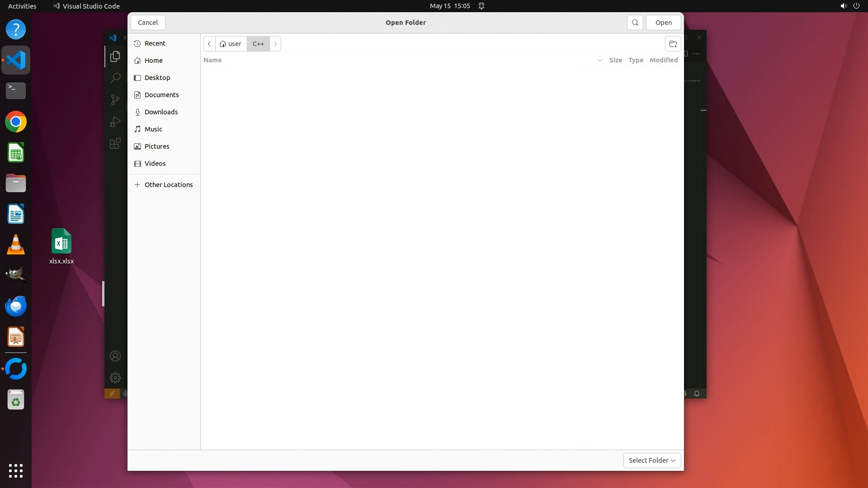Click the search icon in dialog header

pyautogui.click(x=635, y=23)
